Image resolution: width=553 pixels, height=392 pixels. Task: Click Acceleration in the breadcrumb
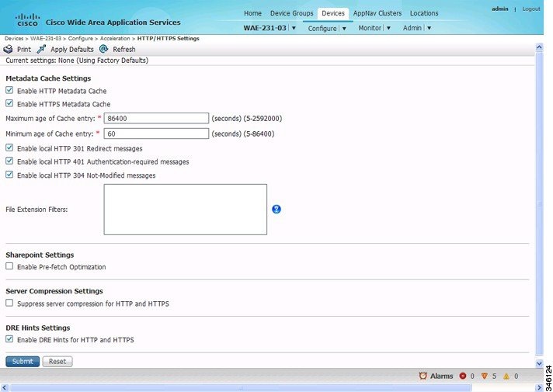click(x=115, y=39)
